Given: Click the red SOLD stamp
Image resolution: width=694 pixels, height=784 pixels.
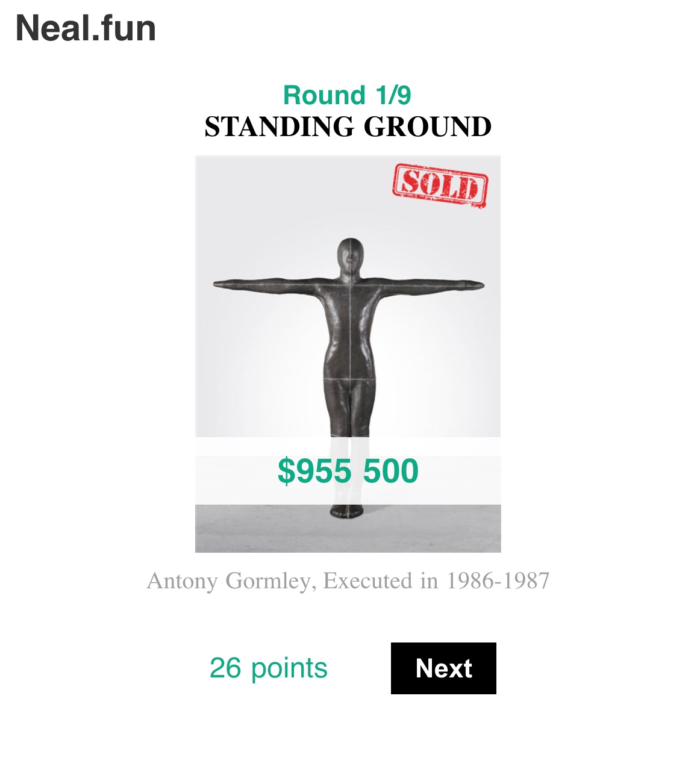Looking at the screenshot, I should pos(440,185).
